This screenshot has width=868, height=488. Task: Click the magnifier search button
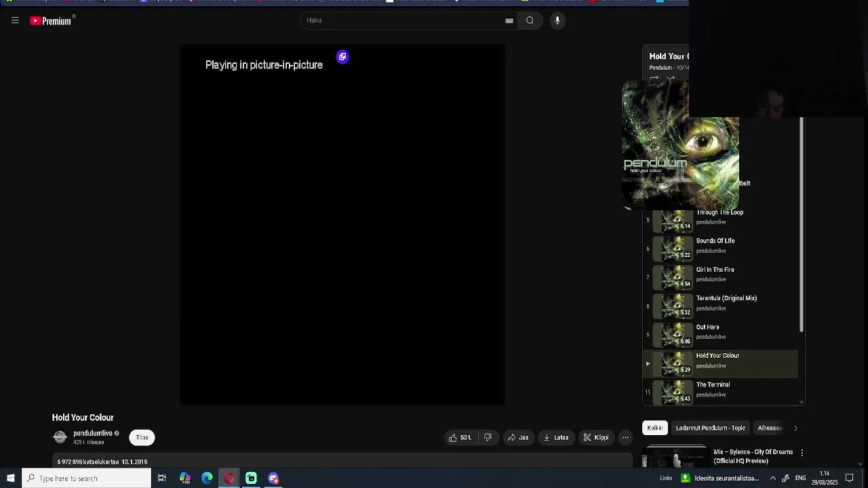click(530, 20)
